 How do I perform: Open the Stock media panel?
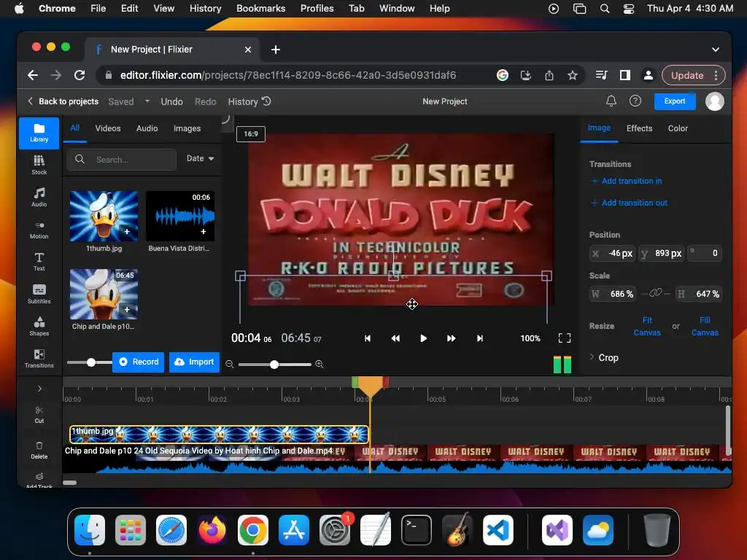click(x=39, y=165)
